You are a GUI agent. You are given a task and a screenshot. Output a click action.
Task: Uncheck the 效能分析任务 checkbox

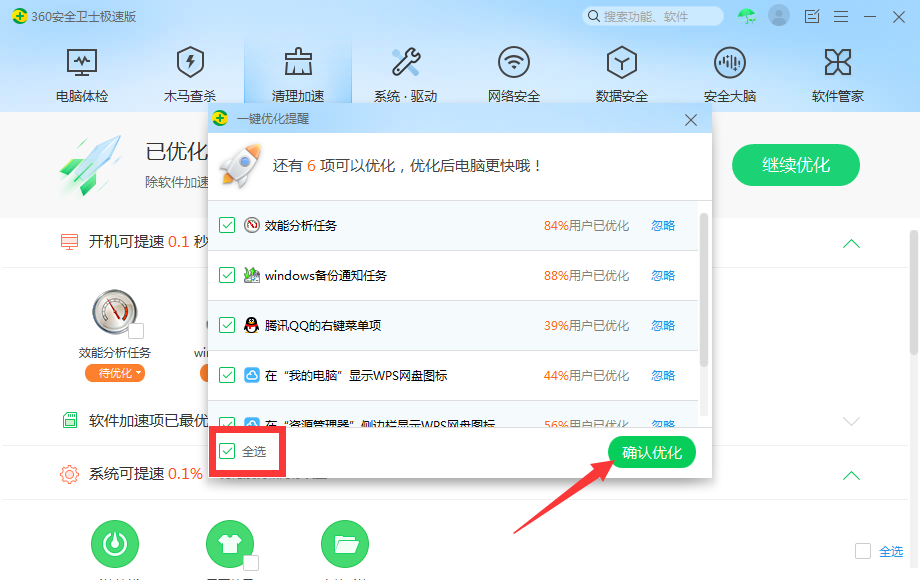click(227, 225)
